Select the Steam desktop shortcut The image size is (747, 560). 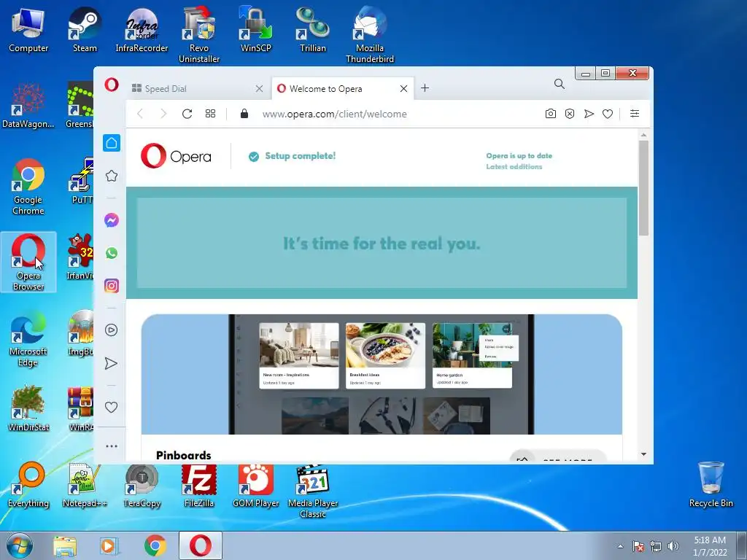click(85, 29)
